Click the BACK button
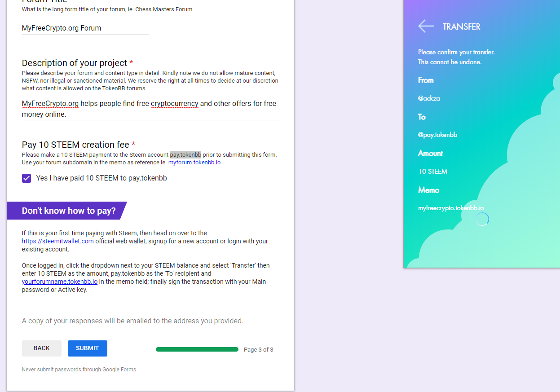 (42, 348)
